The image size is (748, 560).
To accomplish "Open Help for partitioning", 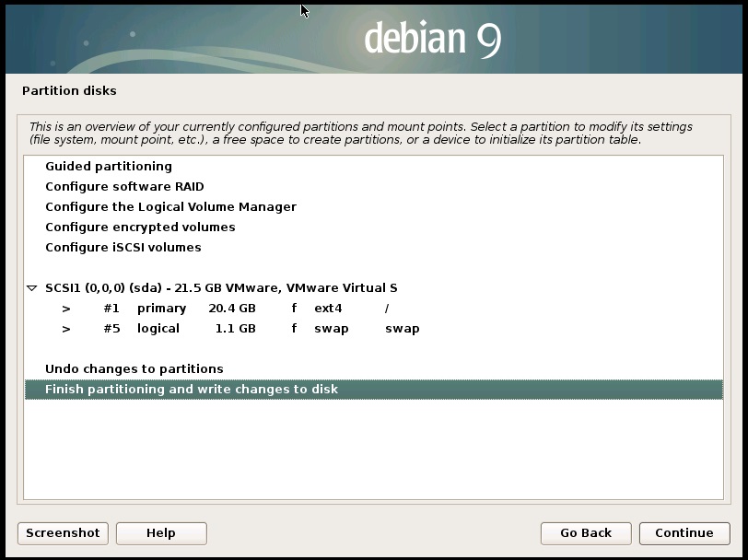I will 161,533.
